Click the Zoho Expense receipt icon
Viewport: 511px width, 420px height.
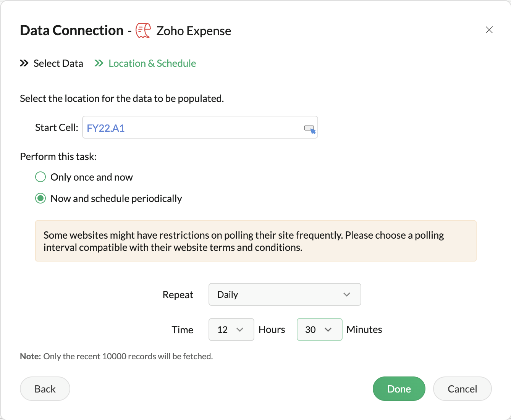click(x=143, y=31)
